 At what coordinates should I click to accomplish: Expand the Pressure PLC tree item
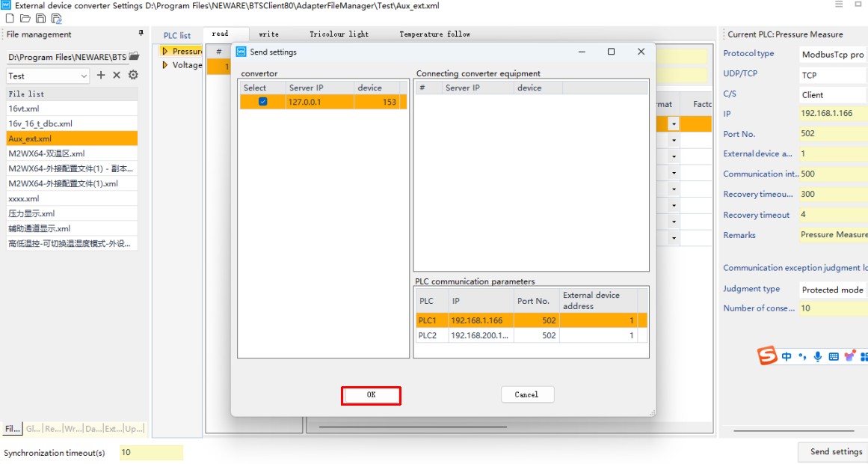(x=165, y=52)
